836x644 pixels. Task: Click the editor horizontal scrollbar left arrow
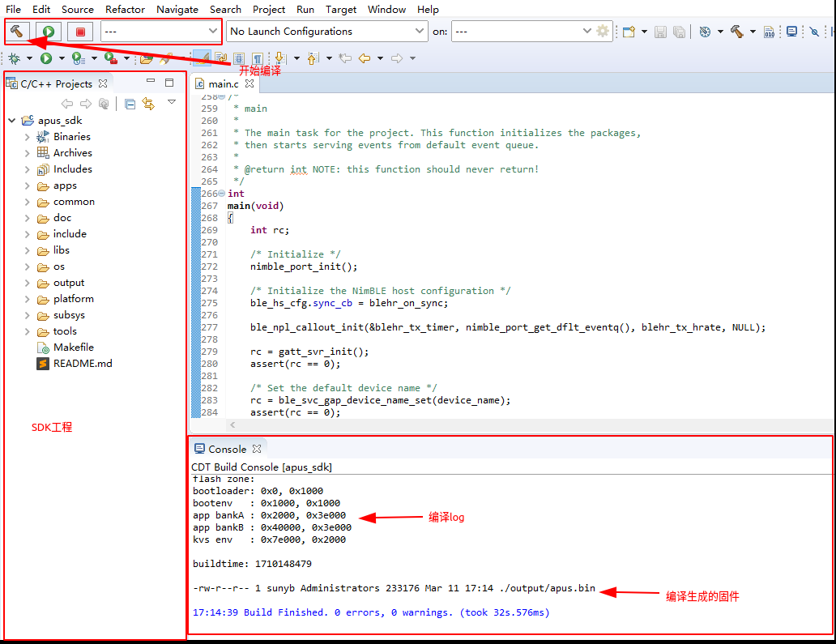pos(232,425)
